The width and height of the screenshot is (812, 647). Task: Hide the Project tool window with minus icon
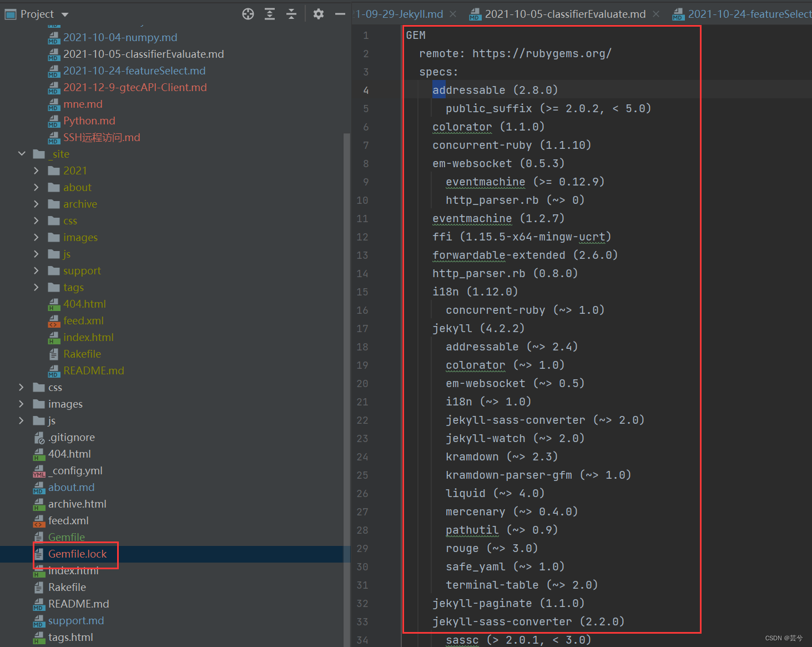(340, 14)
